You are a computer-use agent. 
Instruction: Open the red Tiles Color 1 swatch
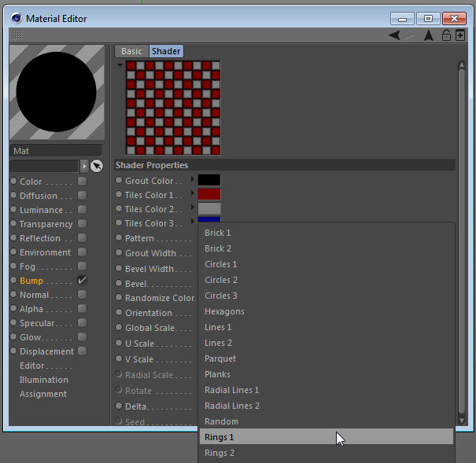[209, 194]
